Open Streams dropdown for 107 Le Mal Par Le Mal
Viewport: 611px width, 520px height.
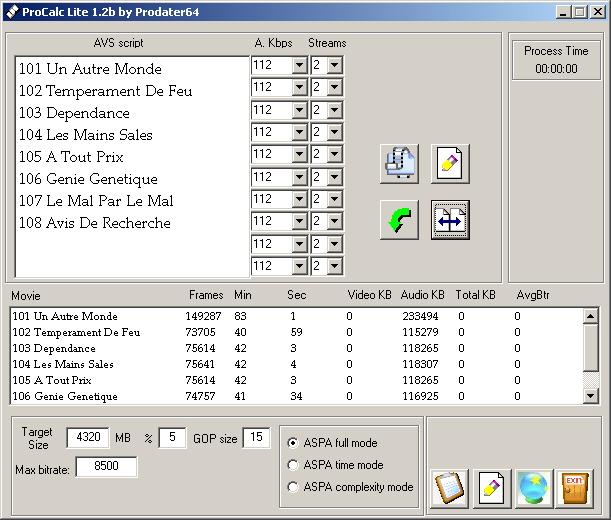(335, 199)
